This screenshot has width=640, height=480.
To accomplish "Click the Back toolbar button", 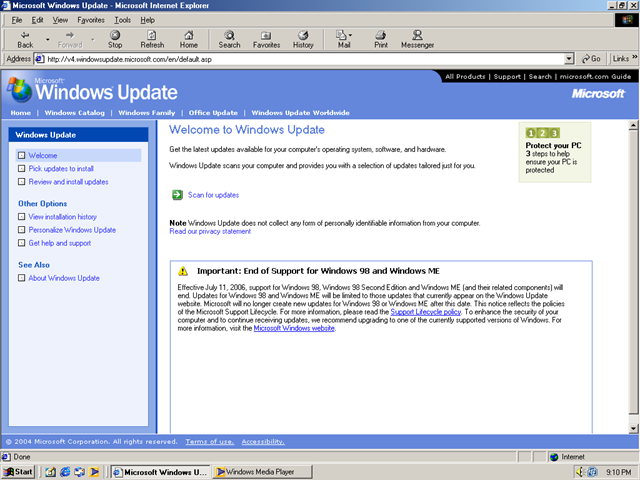I will pos(25,40).
